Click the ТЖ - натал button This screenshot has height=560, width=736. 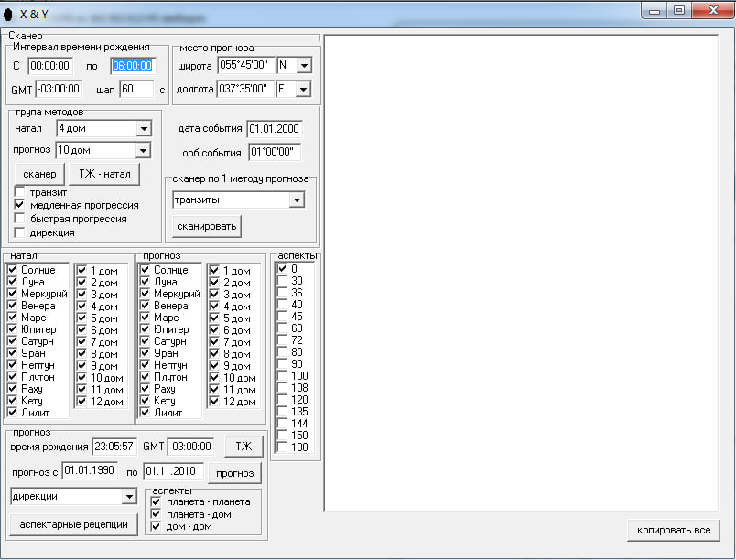pyautogui.click(x=103, y=174)
